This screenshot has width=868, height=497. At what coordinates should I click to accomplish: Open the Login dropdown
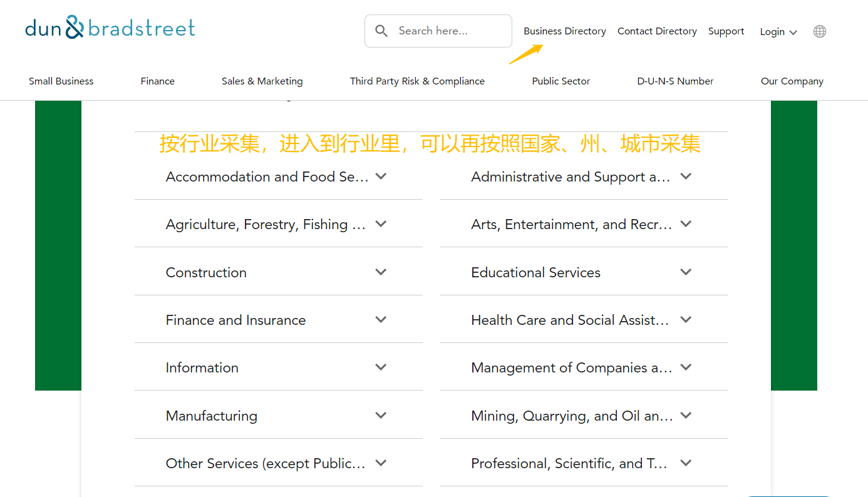click(x=778, y=32)
